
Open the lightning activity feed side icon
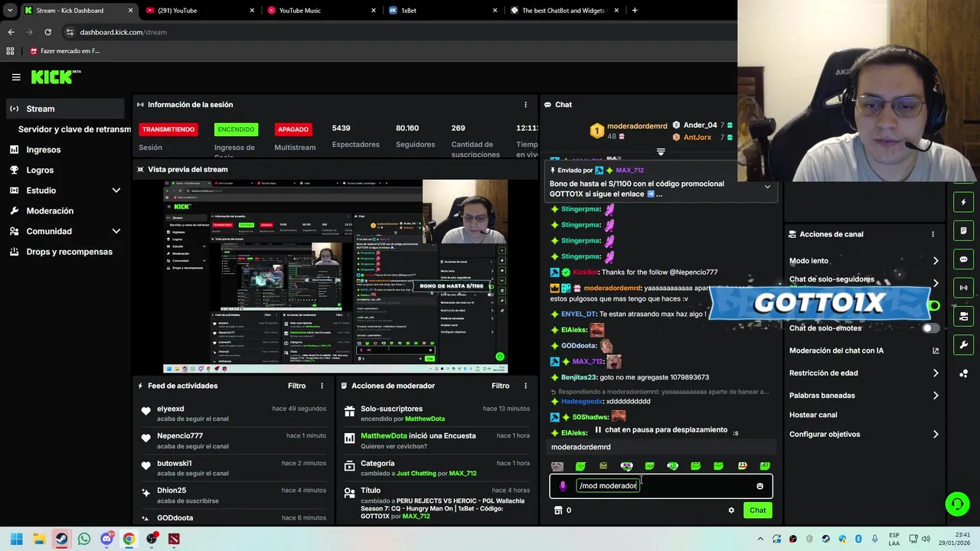[x=964, y=202]
